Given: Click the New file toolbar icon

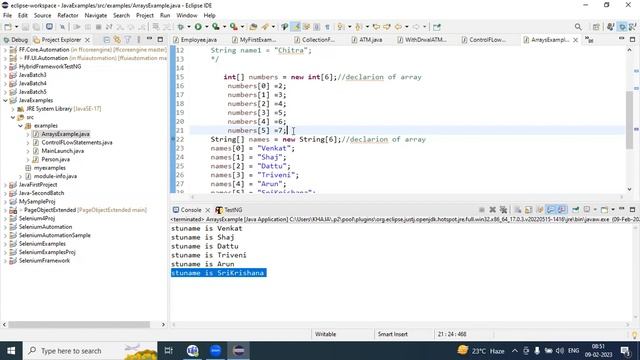Looking at the screenshot, I should pyautogui.click(x=8, y=27).
